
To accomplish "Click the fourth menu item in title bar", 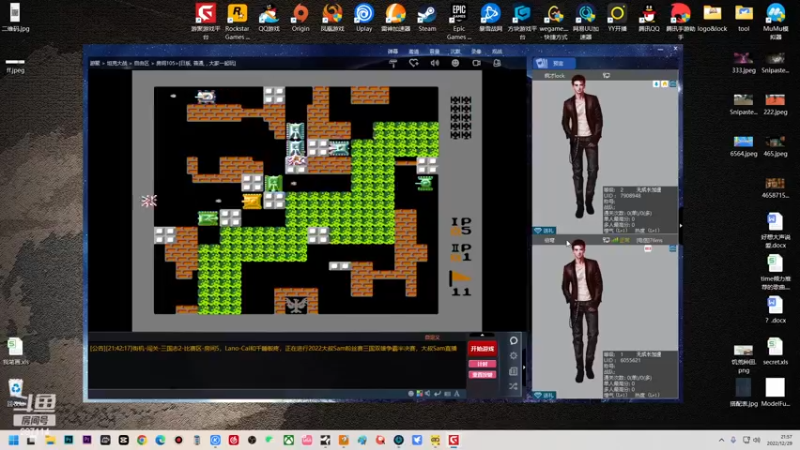I will (455, 52).
